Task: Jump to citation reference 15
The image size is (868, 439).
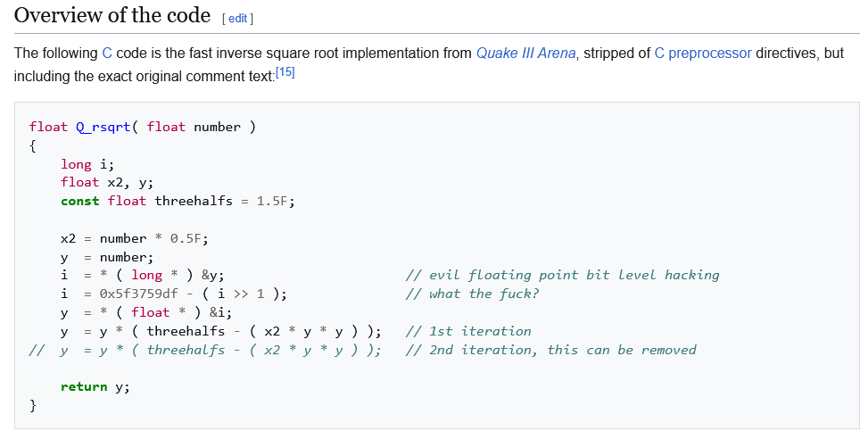Action: pos(285,72)
